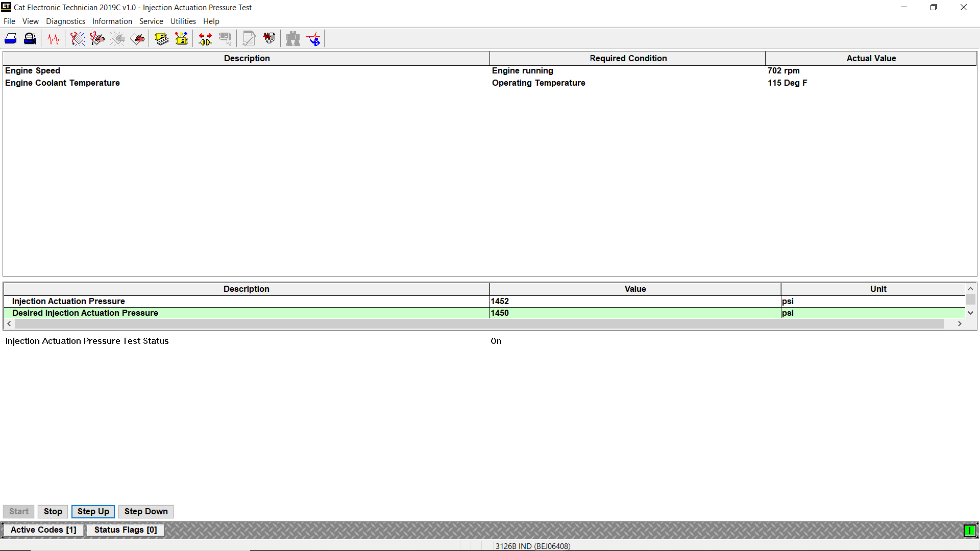Open Logged Event Codes icon
The height and width of the screenshot is (551, 980).
click(x=137, y=39)
